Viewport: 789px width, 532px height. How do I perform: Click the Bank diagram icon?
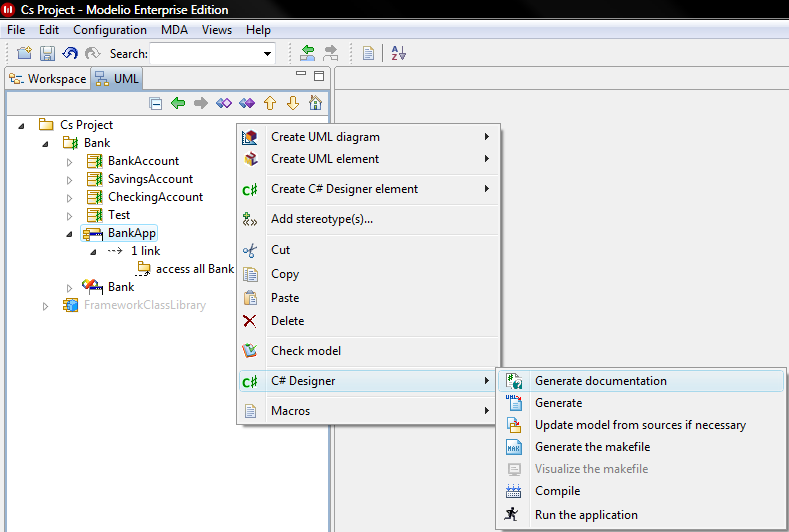(x=93, y=287)
